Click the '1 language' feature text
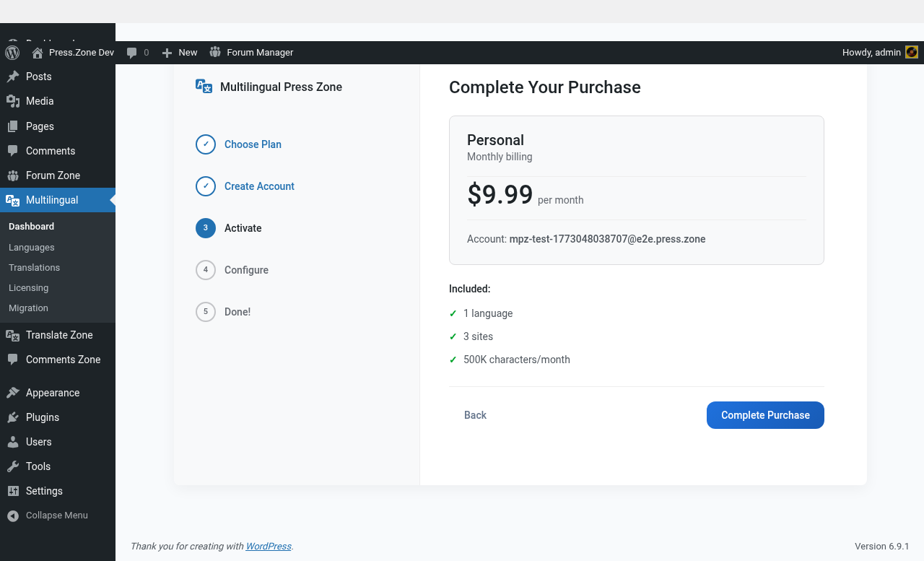Image resolution: width=924 pixels, height=561 pixels. pyautogui.click(x=488, y=313)
